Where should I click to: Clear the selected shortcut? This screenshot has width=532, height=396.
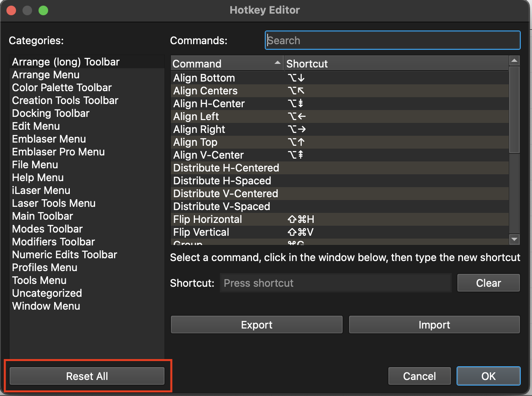point(488,283)
